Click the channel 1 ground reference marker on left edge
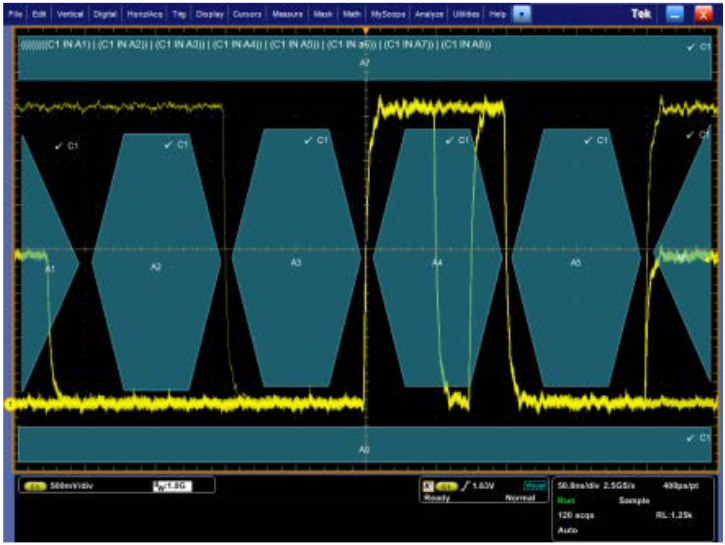This screenshot has height=545, width=725. 11,404
